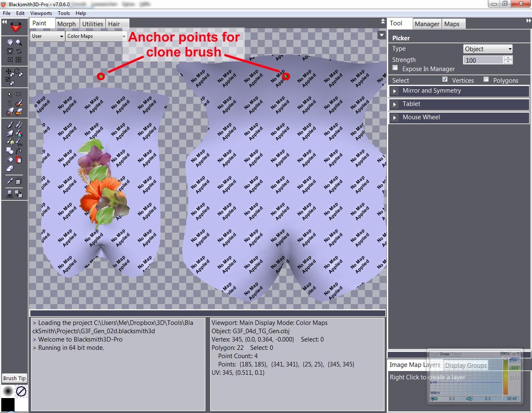Viewport: 532px width, 413px height.
Task: Choose the double brush tool
Action: pos(19,125)
